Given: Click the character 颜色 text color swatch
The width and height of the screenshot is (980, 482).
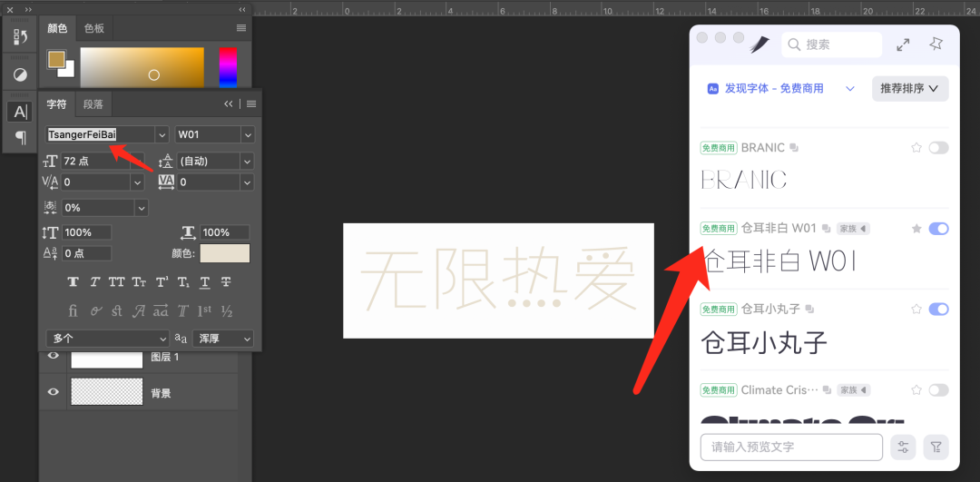Looking at the screenshot, I should [x=225, y=253].
